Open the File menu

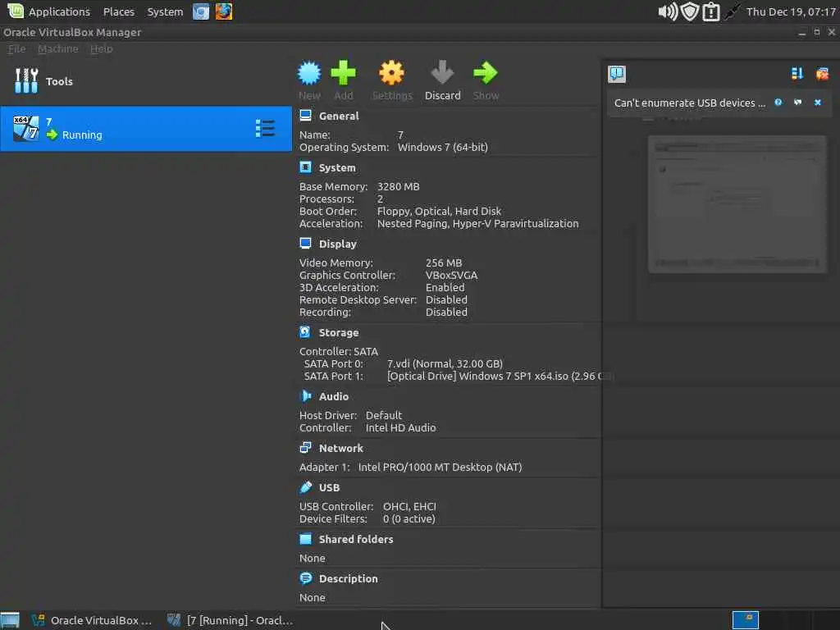(16, 48)
